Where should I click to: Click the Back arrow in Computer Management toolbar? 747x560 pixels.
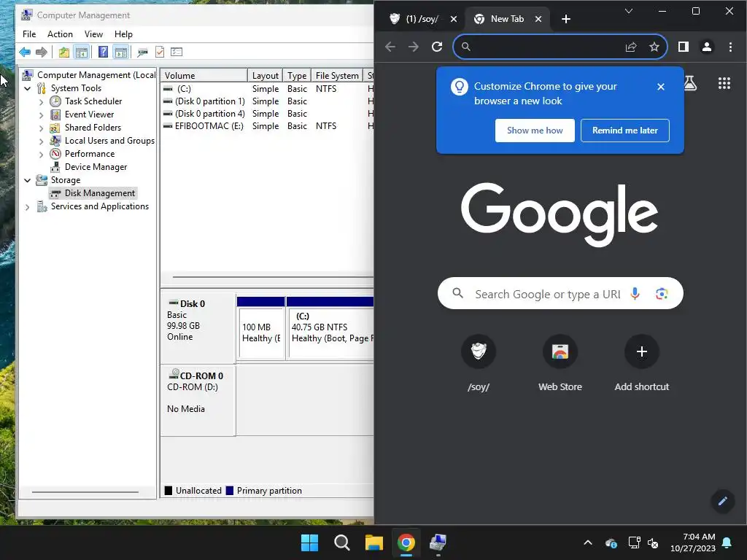click(x=25, y=52)
